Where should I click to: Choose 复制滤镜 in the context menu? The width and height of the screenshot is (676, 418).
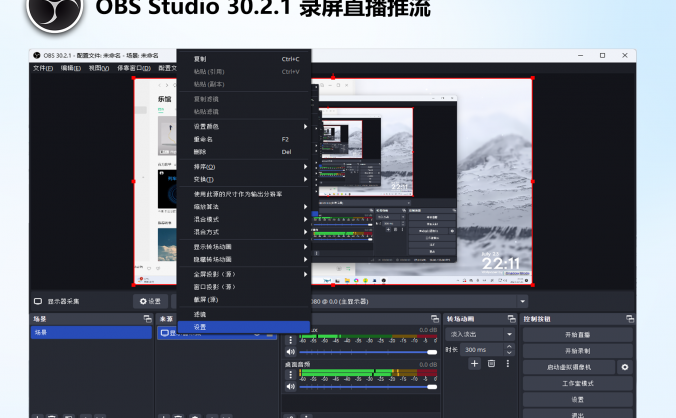pyautogui.click(x=244, y=99)
